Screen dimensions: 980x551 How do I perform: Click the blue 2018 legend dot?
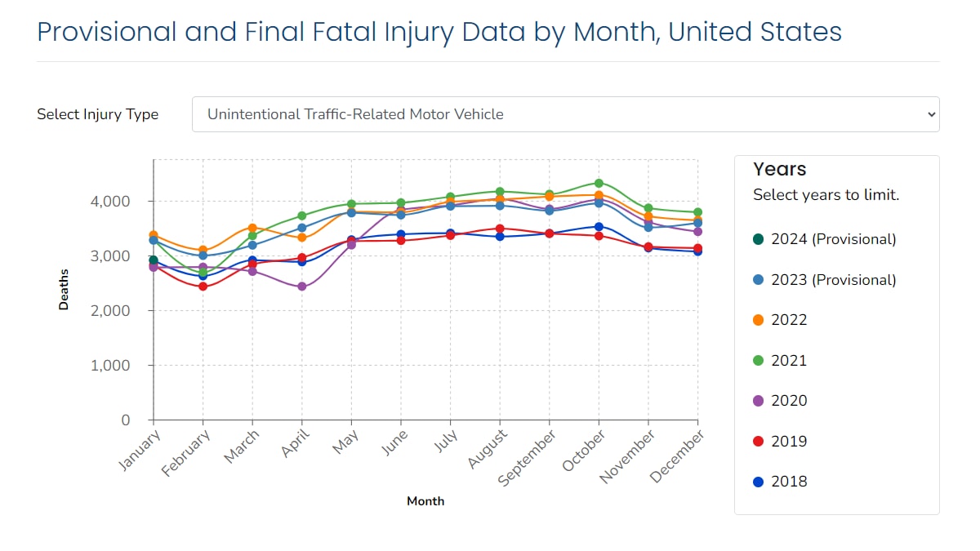click(756, 481)
